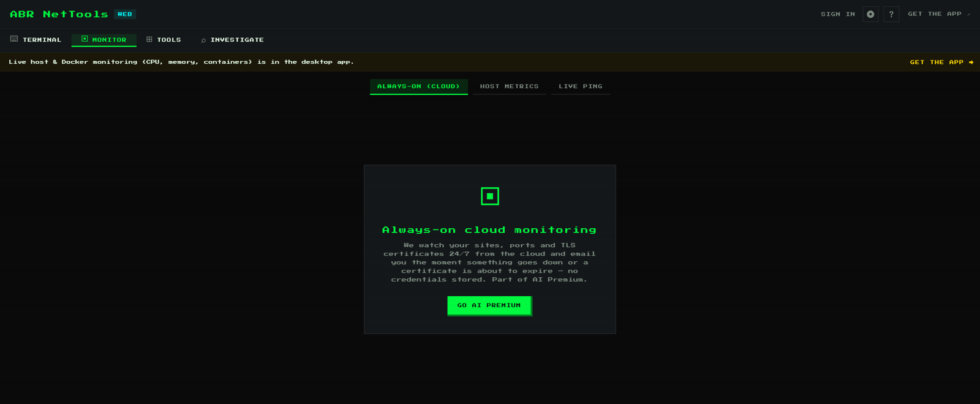
Task: Open the Terminal tab
Action: [x=36, y=40]
